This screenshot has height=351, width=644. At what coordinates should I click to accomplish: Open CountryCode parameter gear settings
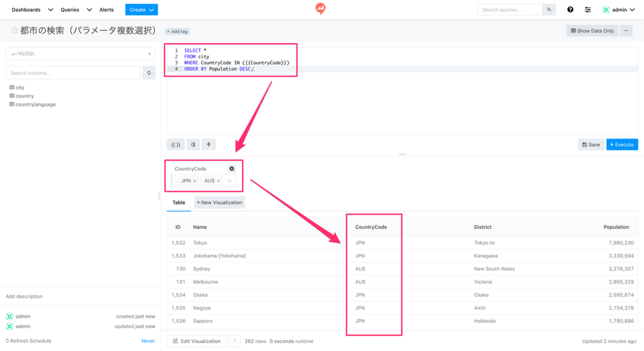click(231, 169)
